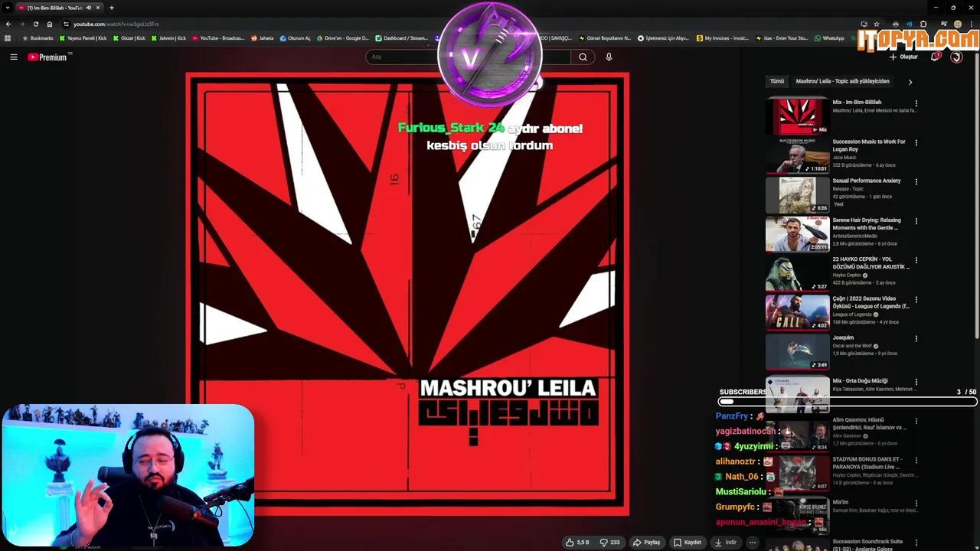
Task: Click Oluştur create button
Action: (x=903, y=57)
